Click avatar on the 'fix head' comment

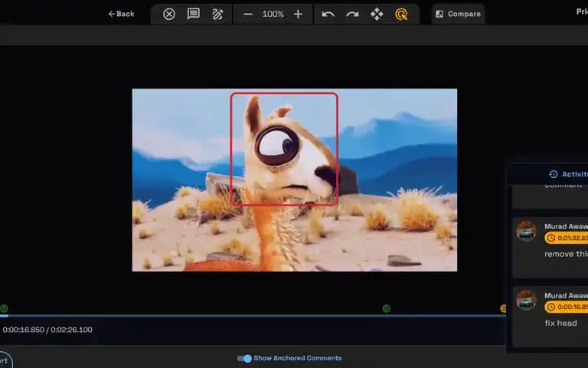point(526,300)
